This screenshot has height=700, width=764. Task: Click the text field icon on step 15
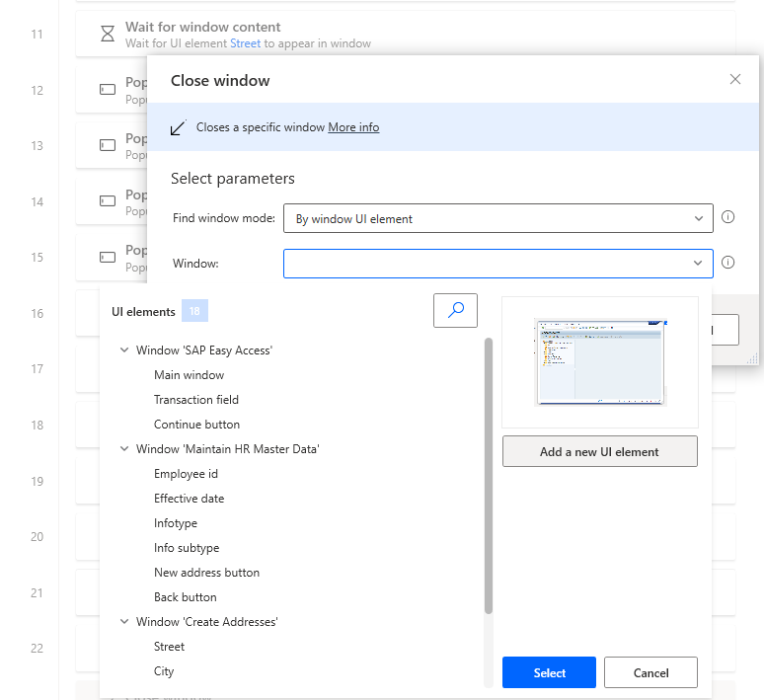click(108, 257)
